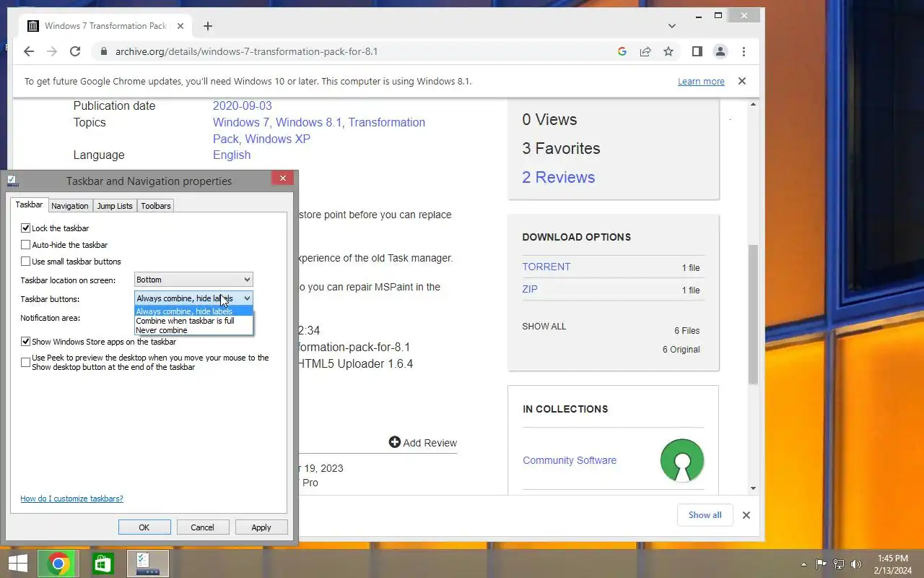The height and width of the screenshot is (578, 924).
Task: Open a new Chrome tab
Action: [x=208, y=26]
